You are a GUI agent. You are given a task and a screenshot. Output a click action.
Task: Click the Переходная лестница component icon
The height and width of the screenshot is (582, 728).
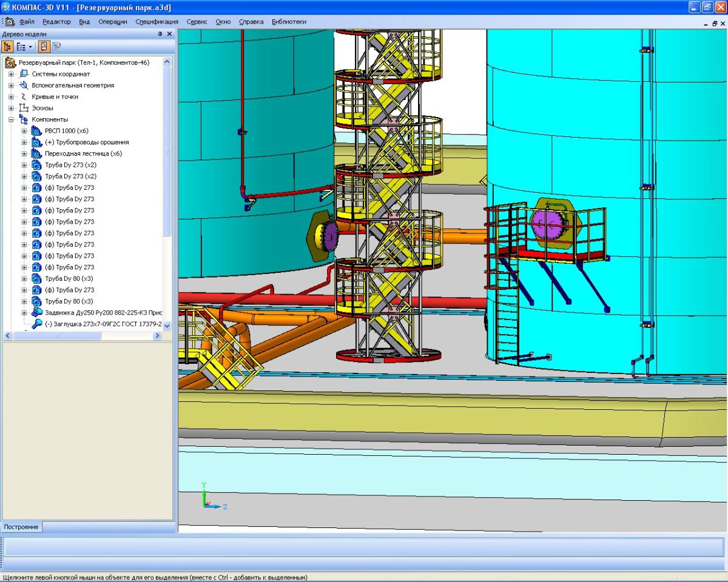click(36, 154)
